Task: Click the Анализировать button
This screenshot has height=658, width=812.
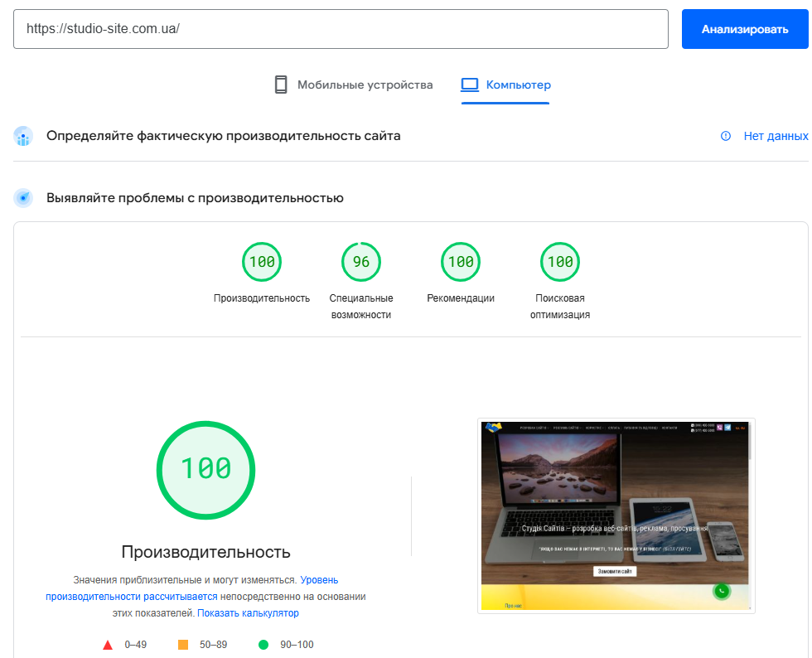Action: [x=745, y=29]
